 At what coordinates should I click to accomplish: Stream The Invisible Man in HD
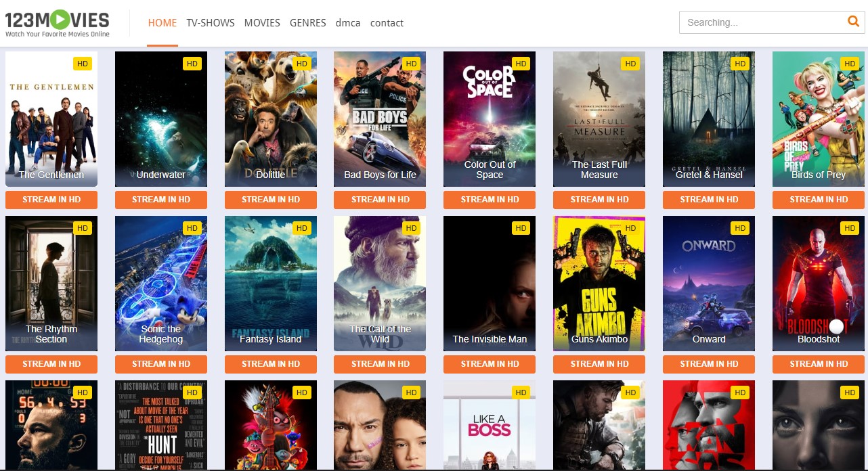click(490, 364)
